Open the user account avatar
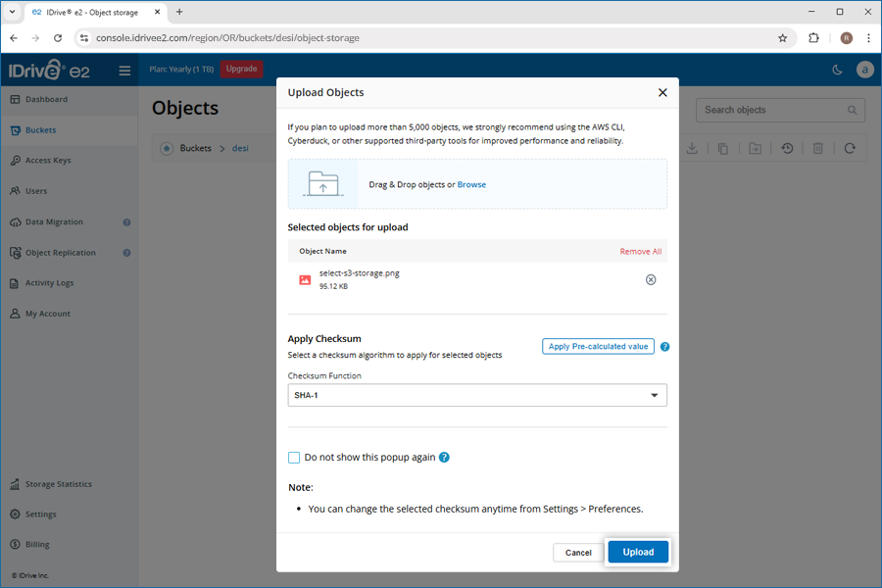Screen dimensions: 882x588 (x=864, y=70)
